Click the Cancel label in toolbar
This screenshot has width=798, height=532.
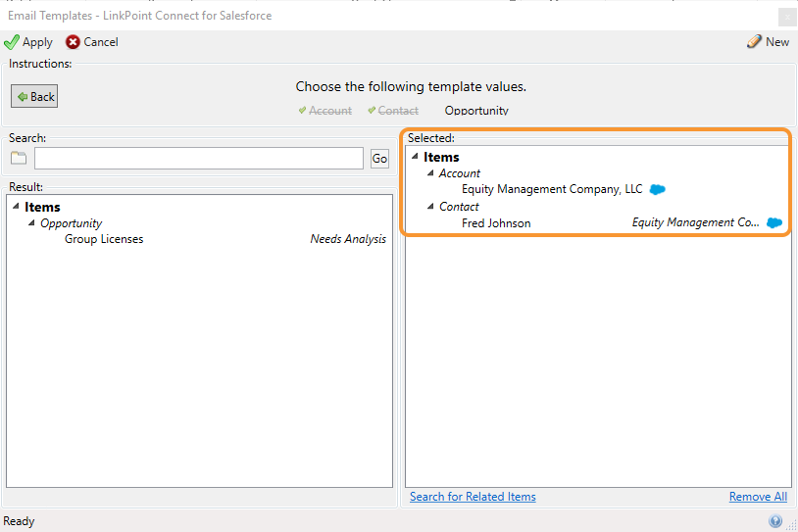click(101, 42)
